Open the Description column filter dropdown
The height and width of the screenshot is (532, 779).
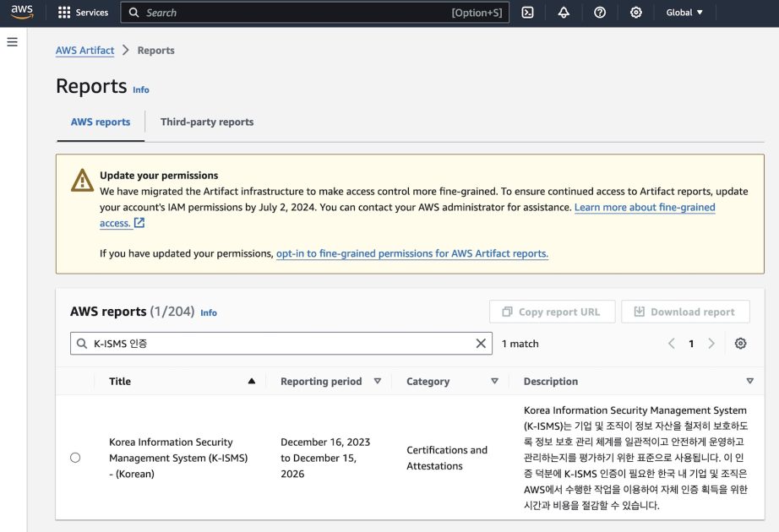tap(749, 381)
